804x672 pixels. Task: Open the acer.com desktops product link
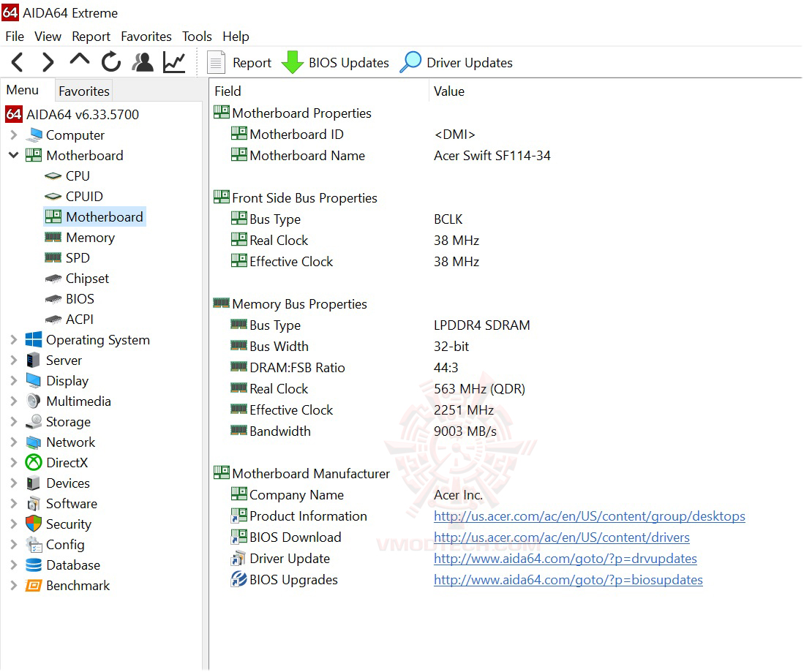[589, 516]
